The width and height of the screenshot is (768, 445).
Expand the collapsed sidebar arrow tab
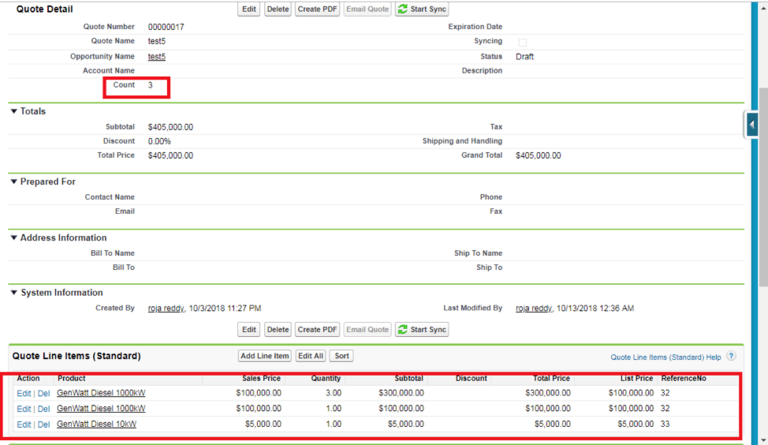(751, 124)
